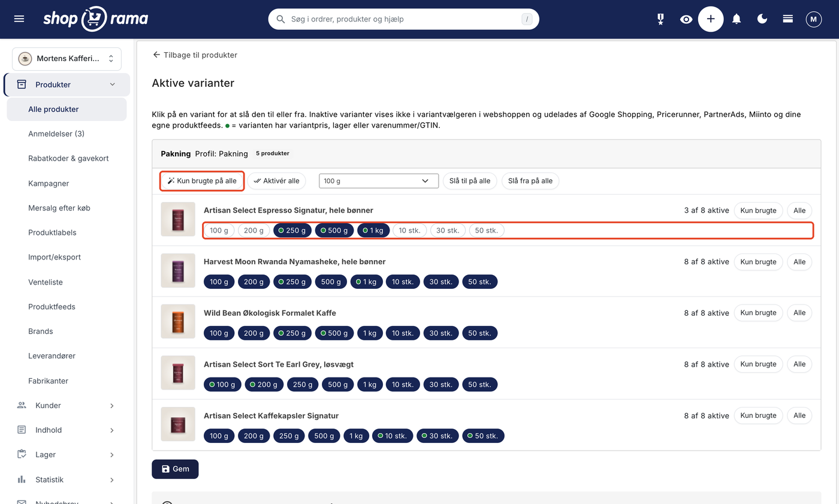Click Slå til på alle
The image size is (839, 504).
pos(470,181)
